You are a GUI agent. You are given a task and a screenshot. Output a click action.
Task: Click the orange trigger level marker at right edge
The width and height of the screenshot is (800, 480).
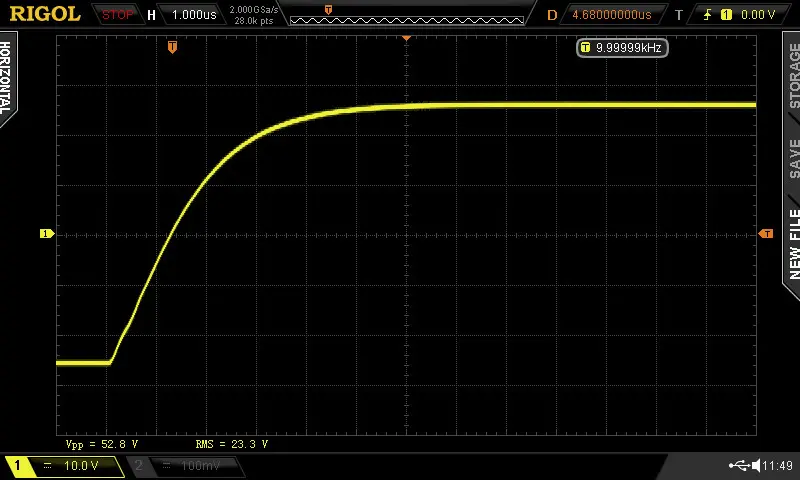[x=766, y=234]
